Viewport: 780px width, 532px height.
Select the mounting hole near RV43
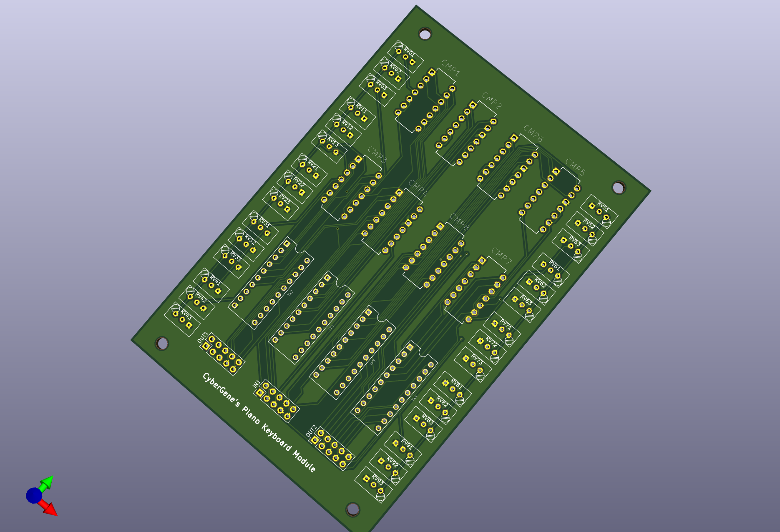coord(162,344)
